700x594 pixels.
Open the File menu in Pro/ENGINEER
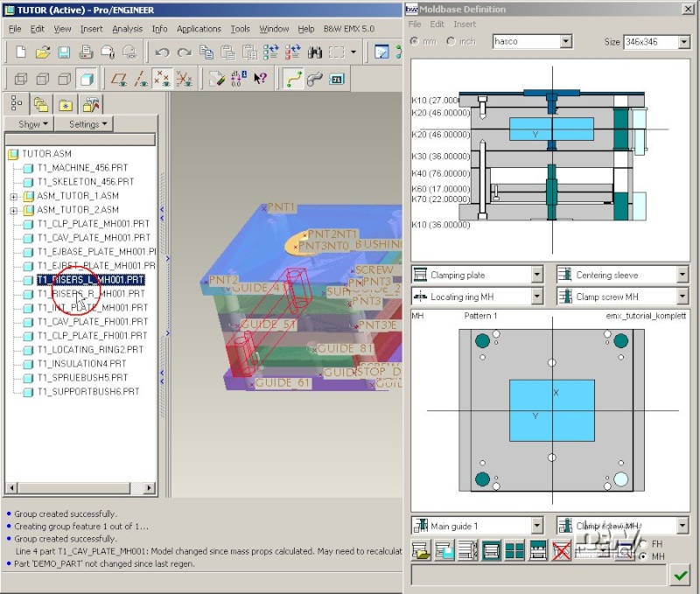coord(15,29)
